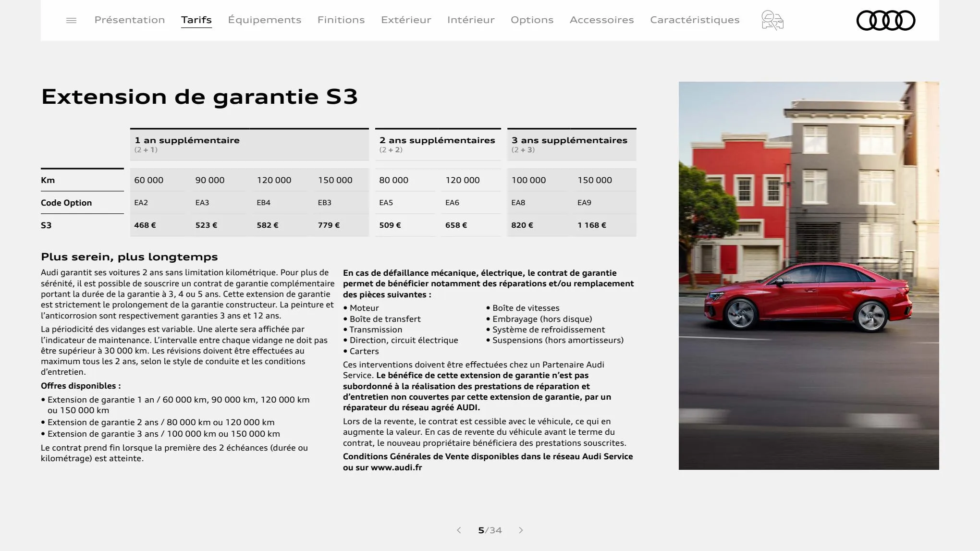The width and height of the screenshot is (980, 551).
Task: Open the Présentation tab
Action: (130, 20)
